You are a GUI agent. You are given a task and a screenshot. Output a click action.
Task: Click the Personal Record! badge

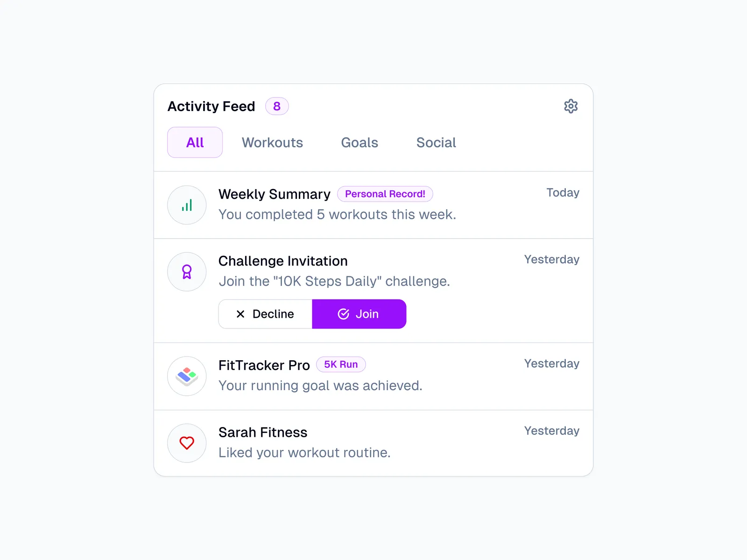click(385, 194)
